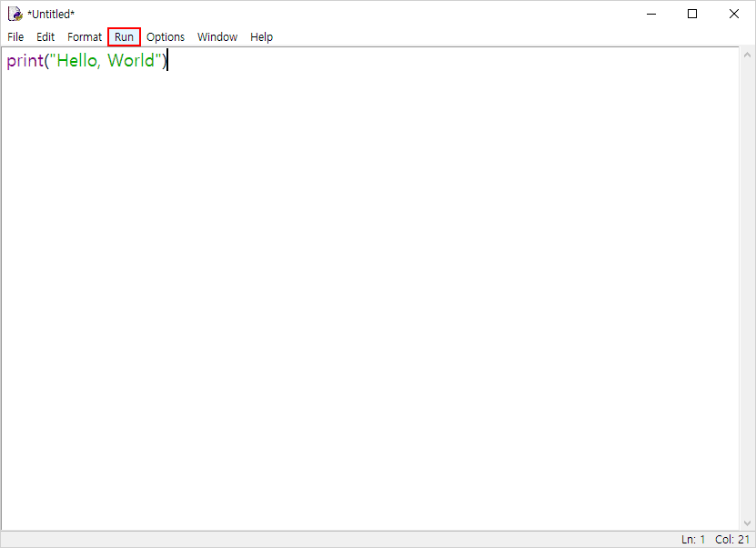
Task: Click the scrollbar down arrow
Action: point(747,523)
